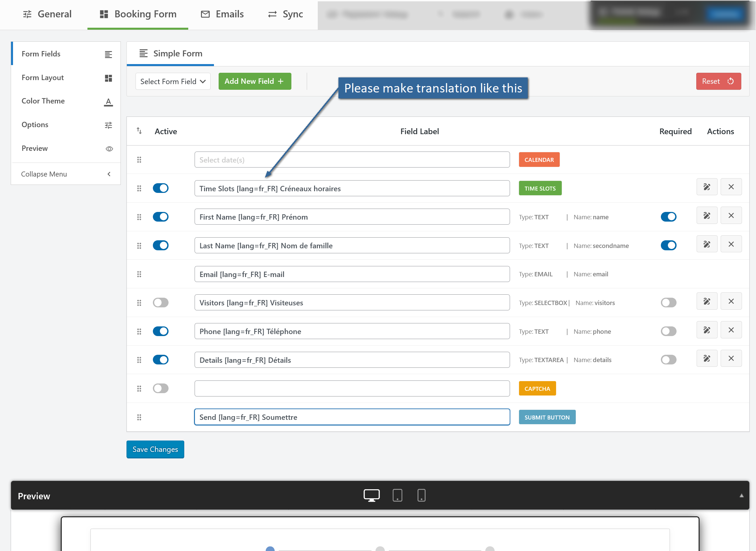Open Select Form Field dropdown
This screenshot has height=551, width=756.
pos(173,81)
